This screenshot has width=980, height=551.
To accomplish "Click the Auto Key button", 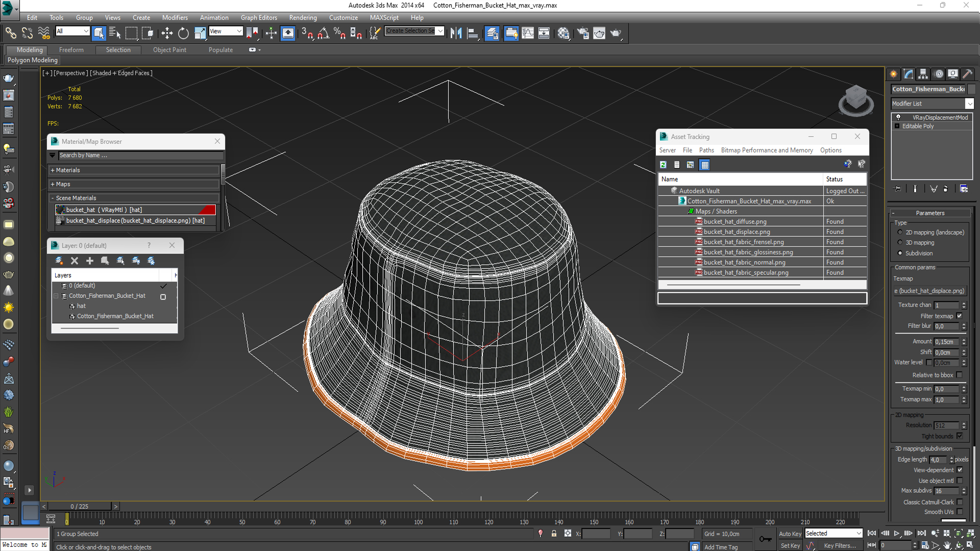I will (790, 534).
